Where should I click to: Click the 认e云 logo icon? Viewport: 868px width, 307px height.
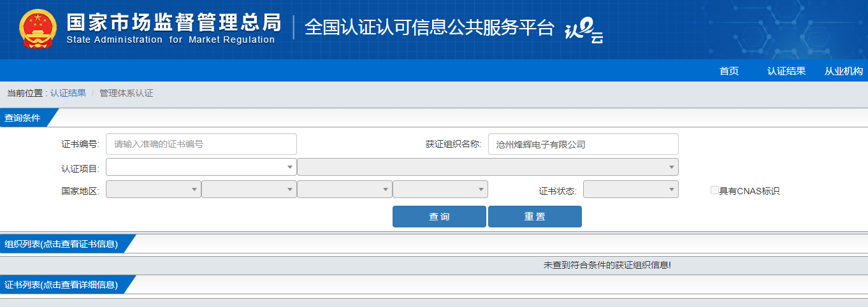pyautogui.click(x=584, y=29)
